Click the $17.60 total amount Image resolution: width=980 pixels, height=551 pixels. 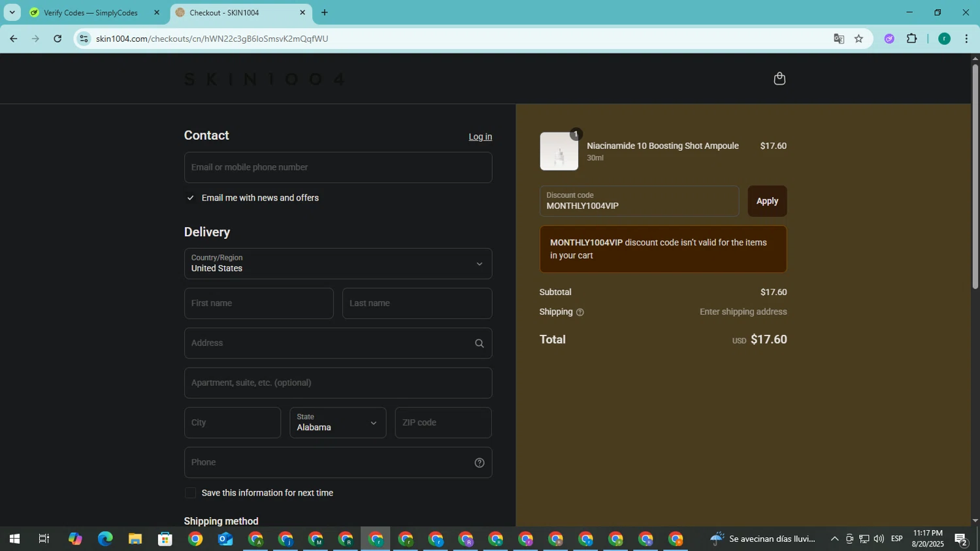point(769,340)
